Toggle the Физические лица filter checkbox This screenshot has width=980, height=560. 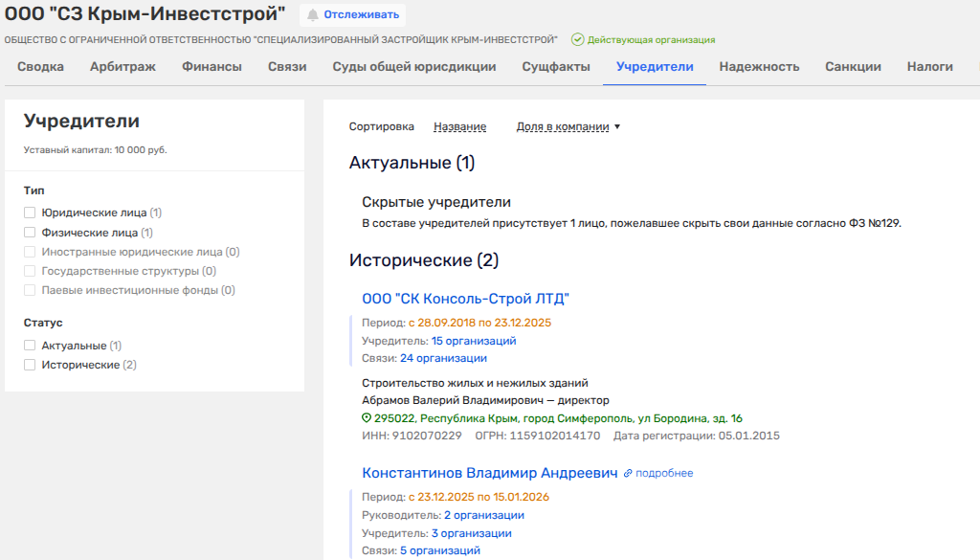point(30,232)
